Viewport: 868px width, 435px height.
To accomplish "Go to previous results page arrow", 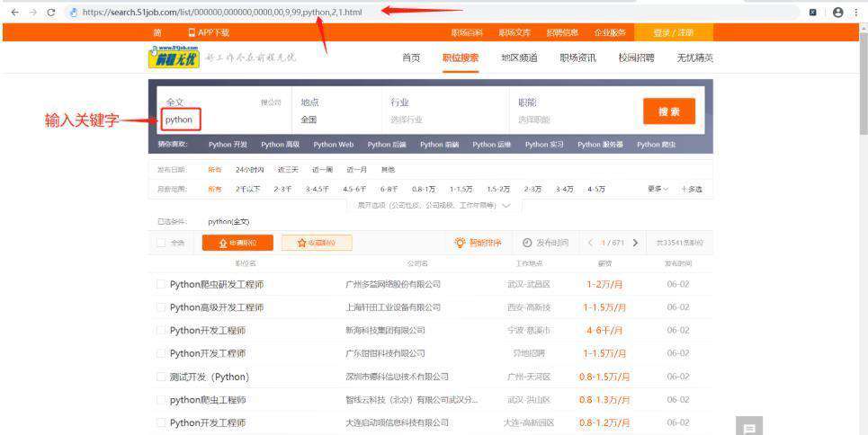I will (x=591, y=243).
